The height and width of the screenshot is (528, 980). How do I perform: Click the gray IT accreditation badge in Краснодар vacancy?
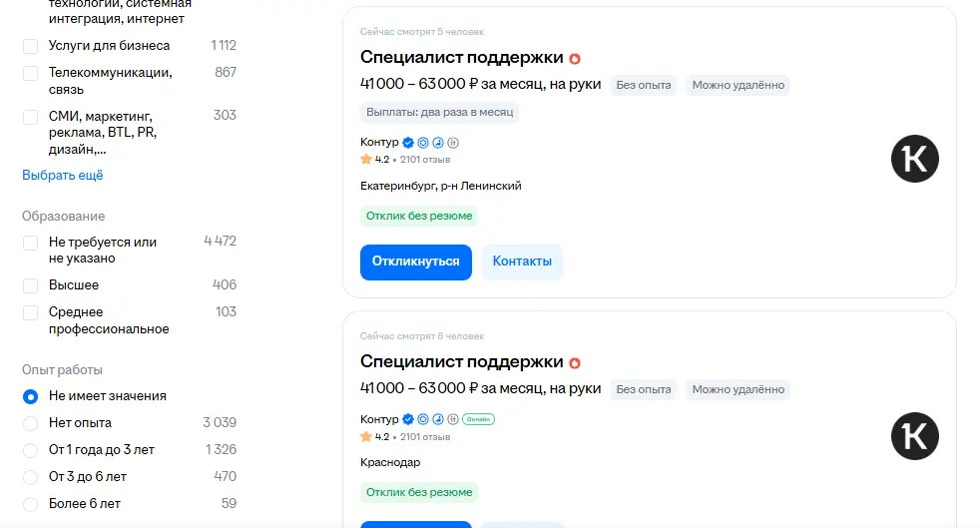tap(453, 419)
